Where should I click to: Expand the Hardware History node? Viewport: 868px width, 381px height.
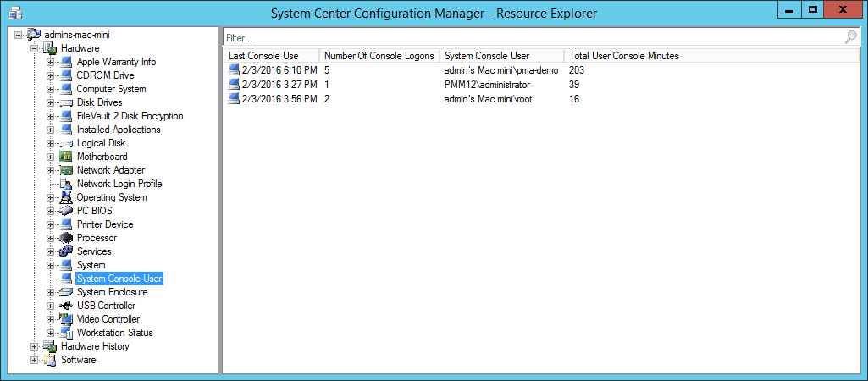[x=35, y=346]
